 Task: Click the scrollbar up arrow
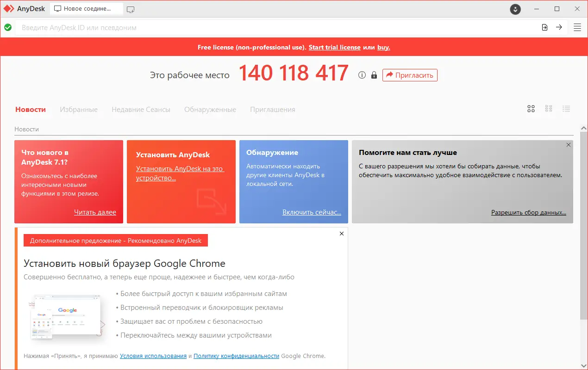tap(583, 128)
